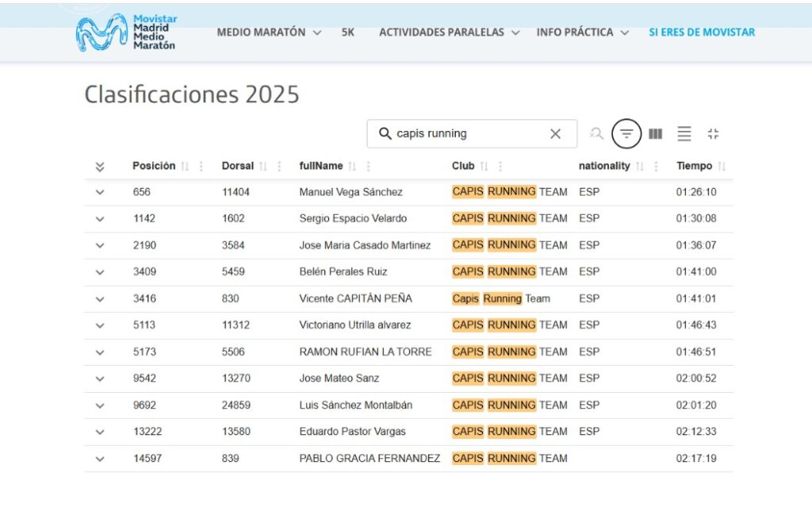Expand all rows double chevron
812x519 pixels.
point(100,167)
